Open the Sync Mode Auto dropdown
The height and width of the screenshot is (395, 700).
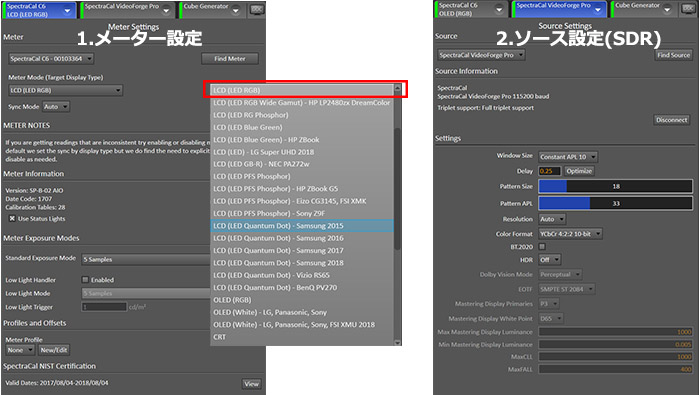[x=56, y=107]
